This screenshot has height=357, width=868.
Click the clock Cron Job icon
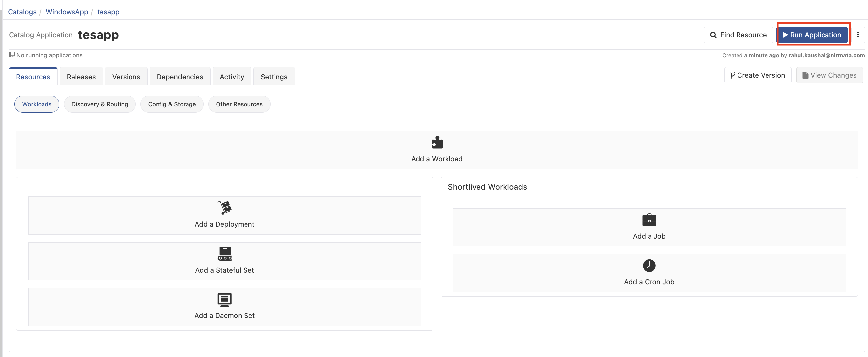(649, 266)
